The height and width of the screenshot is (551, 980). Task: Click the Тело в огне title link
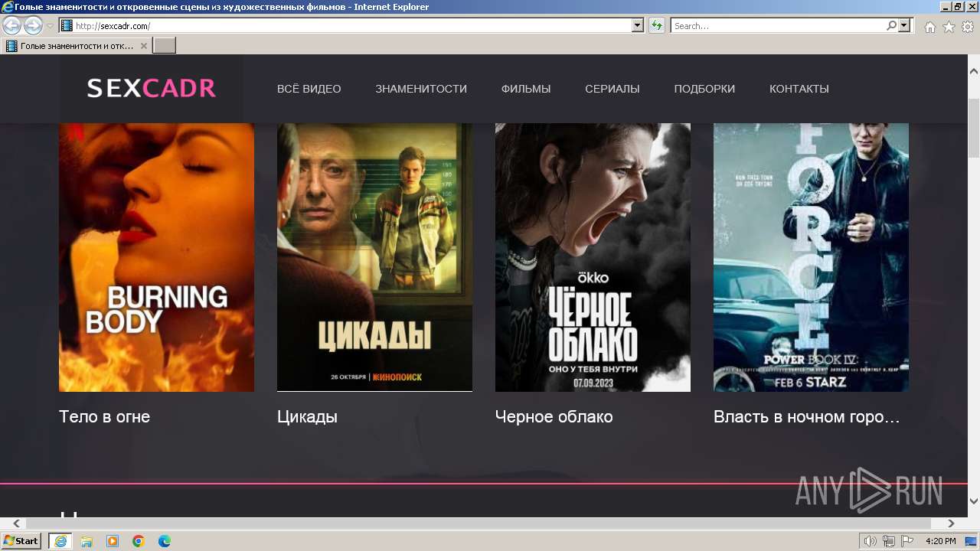click(x=105, y=417)
